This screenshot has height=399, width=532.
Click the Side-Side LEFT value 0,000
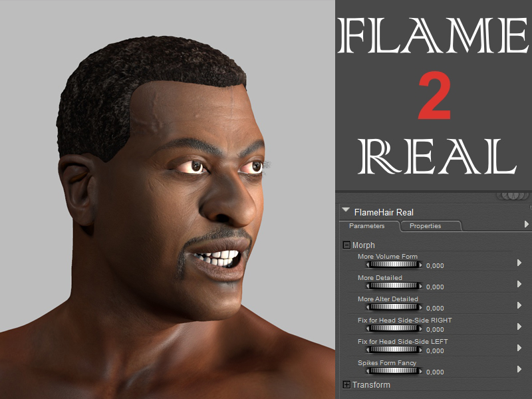(435, 351)
